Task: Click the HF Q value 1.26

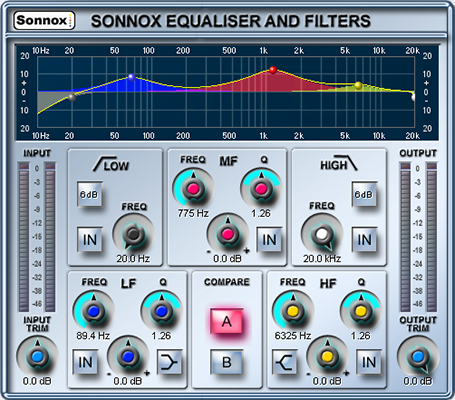Action: [x=361, y=336]
